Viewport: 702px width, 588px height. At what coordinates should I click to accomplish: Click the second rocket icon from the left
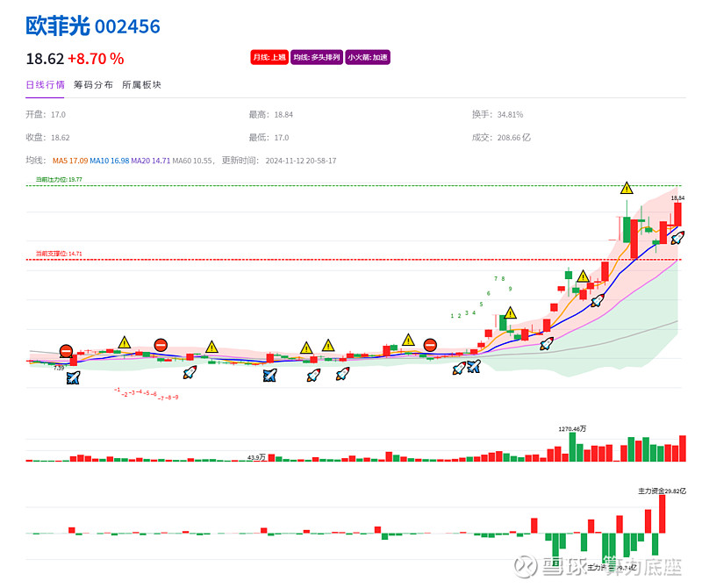pyautogui.click(x=313, y=375)
